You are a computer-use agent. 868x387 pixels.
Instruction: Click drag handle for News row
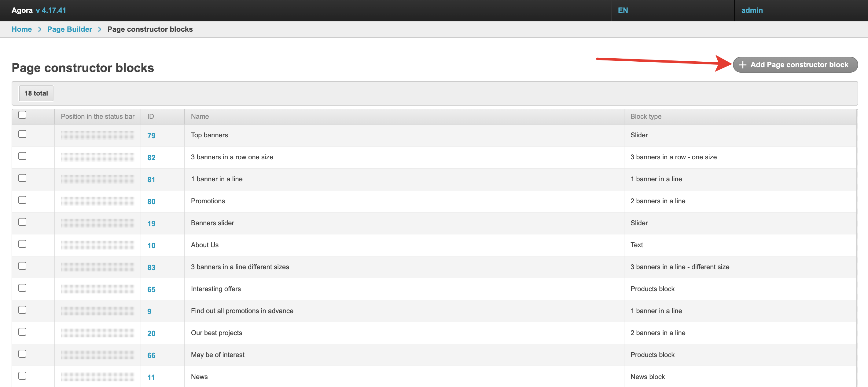point(97,377)
